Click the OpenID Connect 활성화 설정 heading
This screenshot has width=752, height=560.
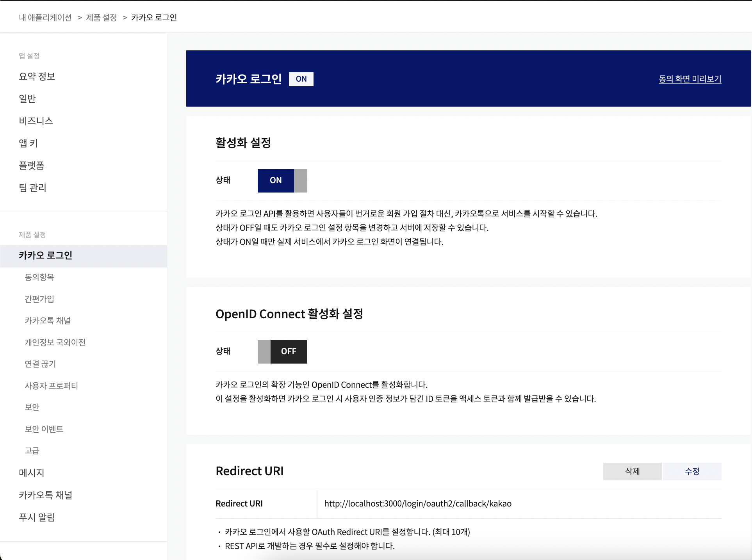point(289,314)
